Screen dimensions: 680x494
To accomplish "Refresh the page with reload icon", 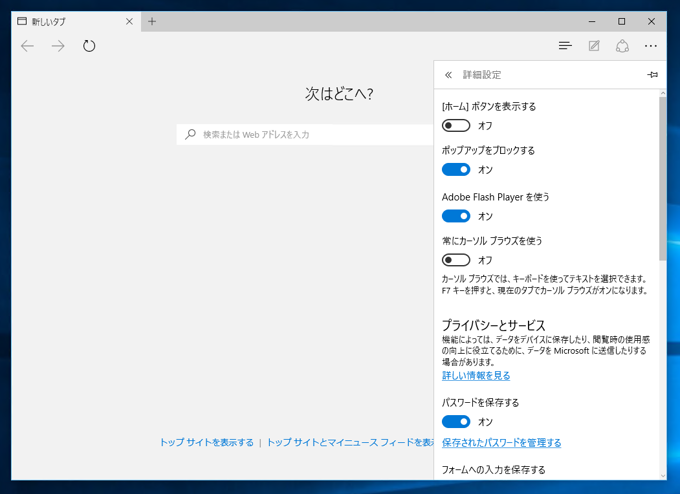I will click(x=89, y=46).
